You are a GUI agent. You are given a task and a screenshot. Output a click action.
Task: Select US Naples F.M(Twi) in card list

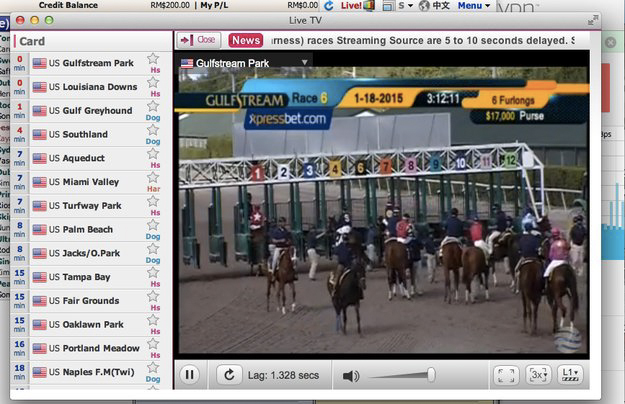(91, 372)
